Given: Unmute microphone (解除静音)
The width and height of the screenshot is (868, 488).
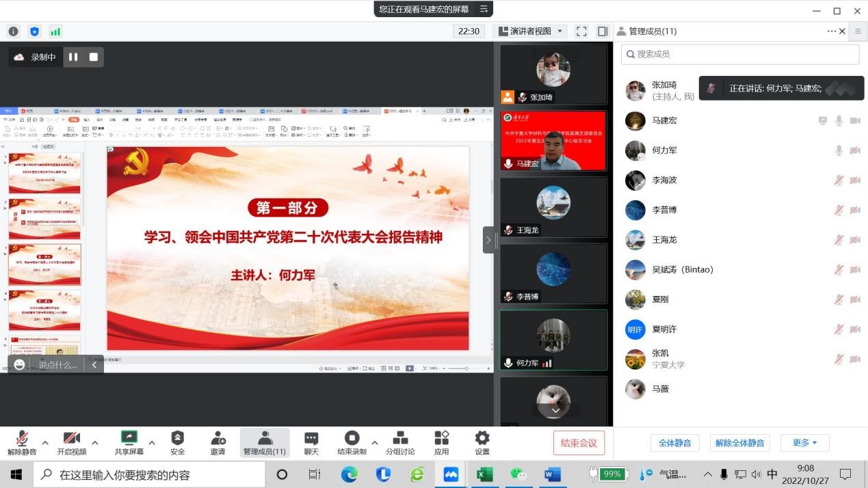Looking at the screenshot, I should click(x=22, y=442).
